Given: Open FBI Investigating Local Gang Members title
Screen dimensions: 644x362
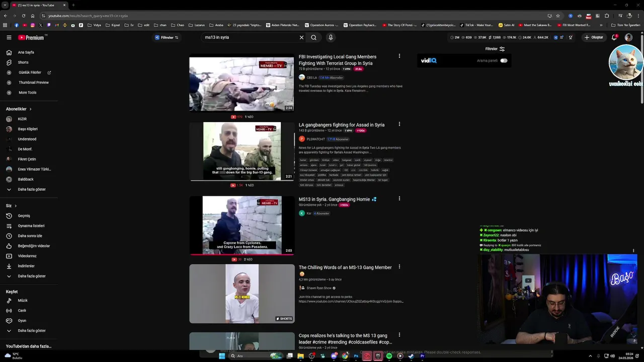Looking at the screenshot, I should click(x=337, y=60).
